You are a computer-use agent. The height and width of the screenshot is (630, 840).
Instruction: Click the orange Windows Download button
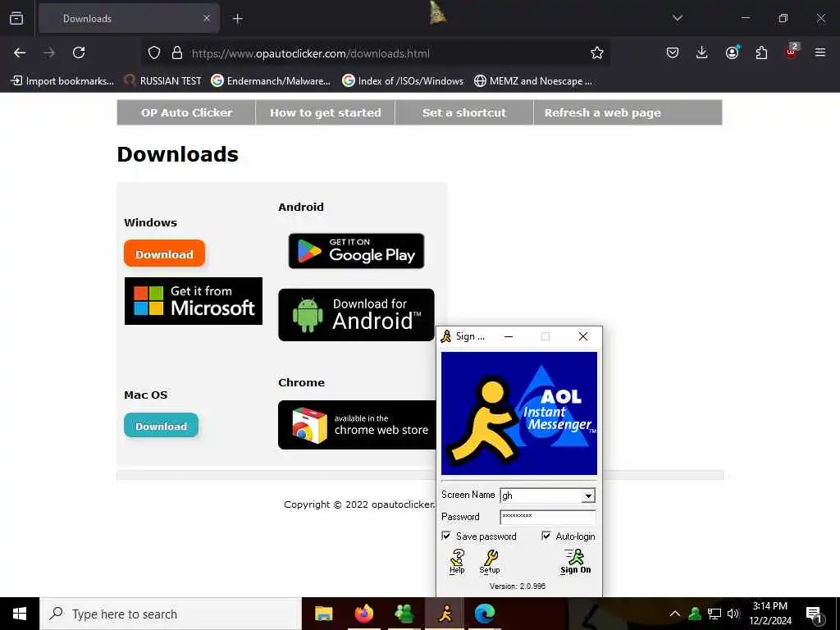(164, 253)
